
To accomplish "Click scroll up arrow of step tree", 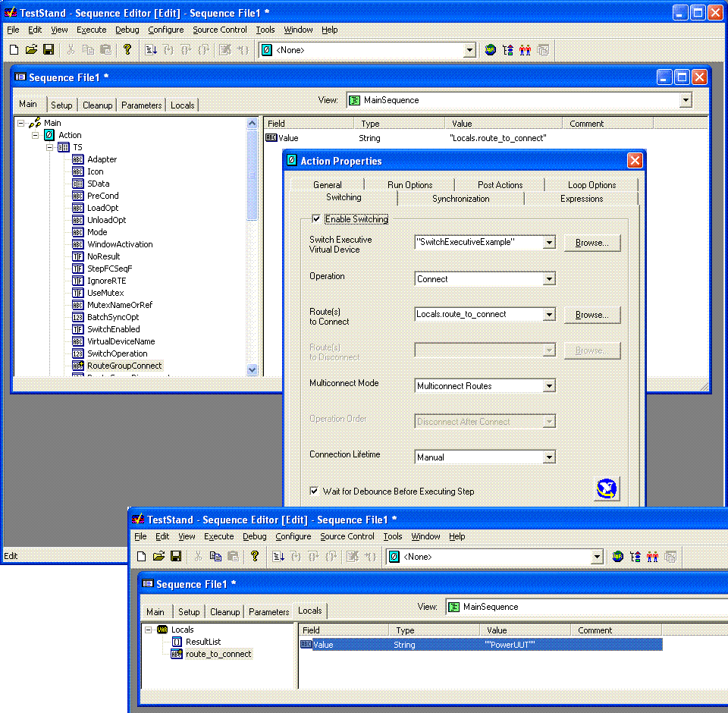I will point(252,123).
